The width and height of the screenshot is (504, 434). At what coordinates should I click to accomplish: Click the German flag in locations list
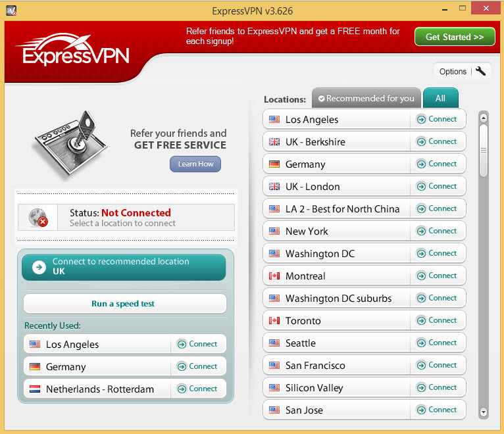[274, 164]
